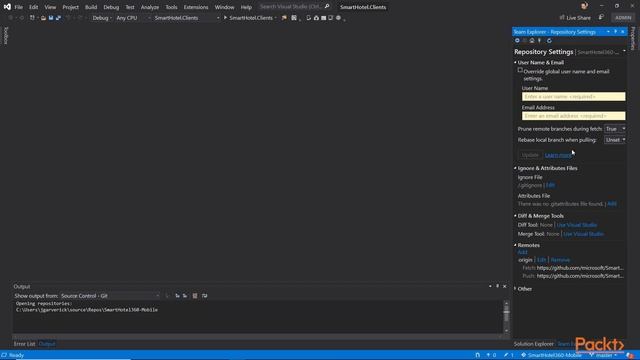Collapse Ignore & Attributes Files section
Viewport: 640px width, 360px height.
pos(516,168)
